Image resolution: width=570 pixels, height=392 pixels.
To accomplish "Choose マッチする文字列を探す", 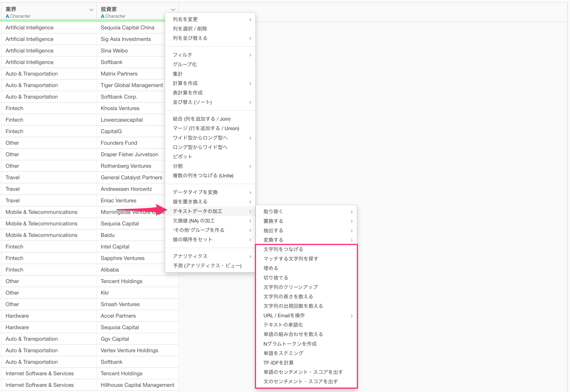I will pos(306,259).
